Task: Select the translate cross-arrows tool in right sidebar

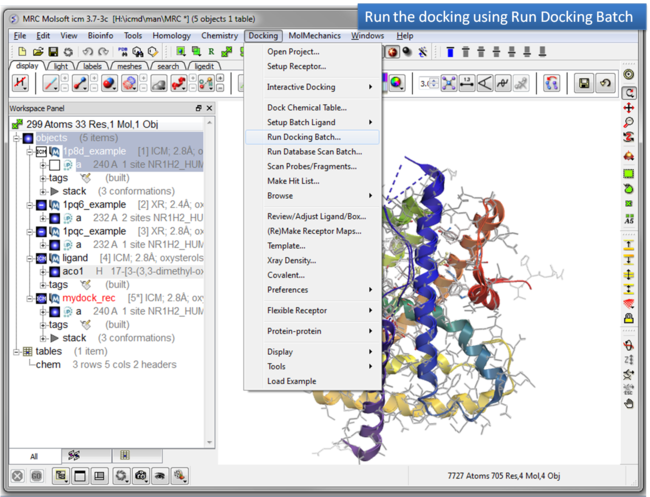Action: pos(628,107)
